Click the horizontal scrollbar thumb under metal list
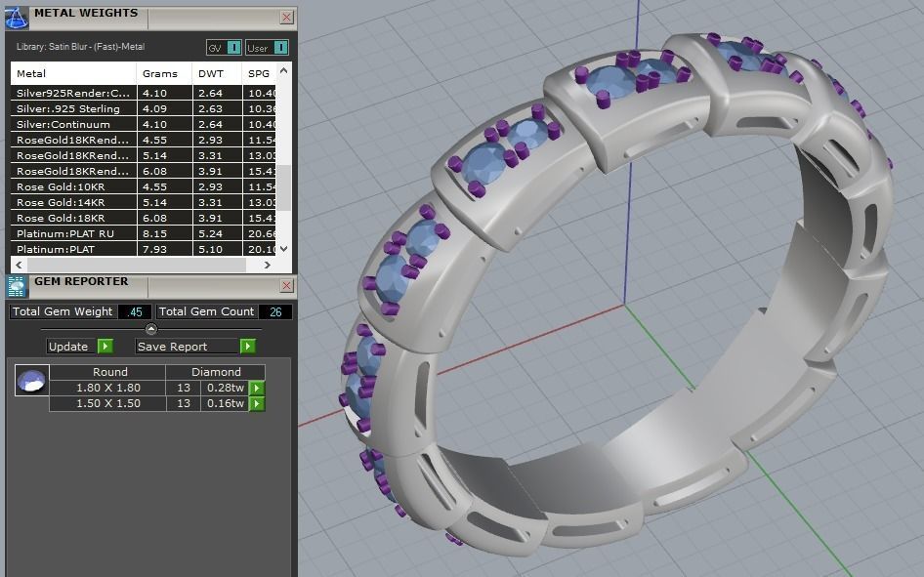The width and height of the screenshot is (924, 577). coord(136,265)
